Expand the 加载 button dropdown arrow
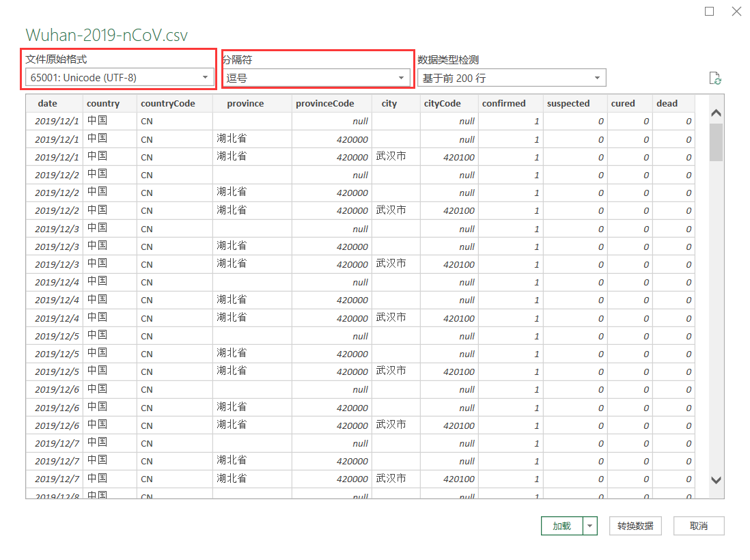Screen dimensions: 750x560 tap(589, 526)
